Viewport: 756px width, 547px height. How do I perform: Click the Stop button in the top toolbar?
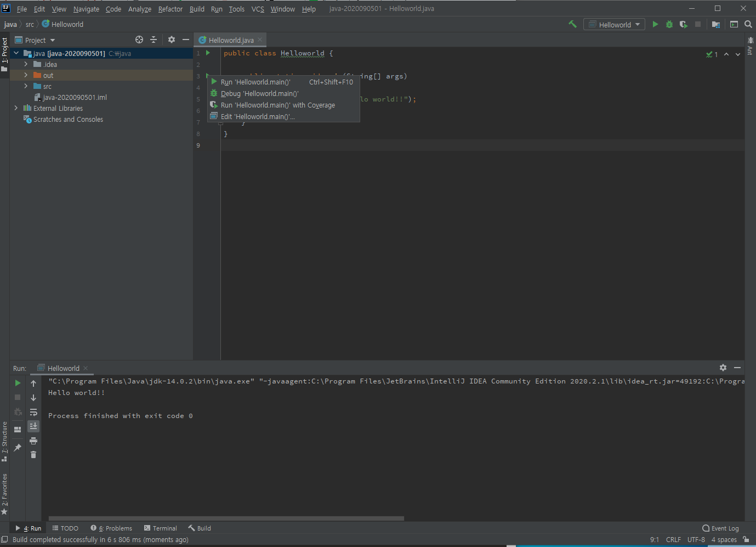click(698, 24)
